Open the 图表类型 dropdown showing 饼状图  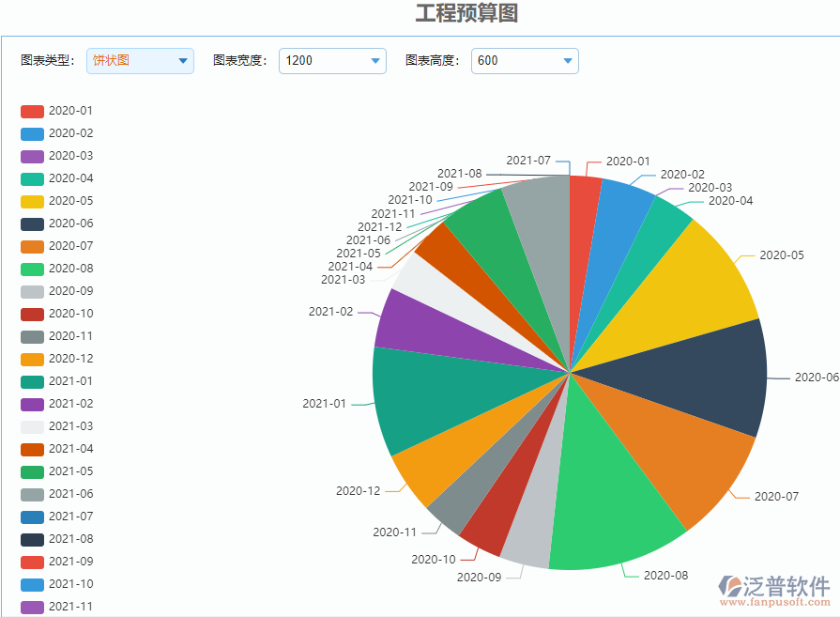(x=139, y=60)
